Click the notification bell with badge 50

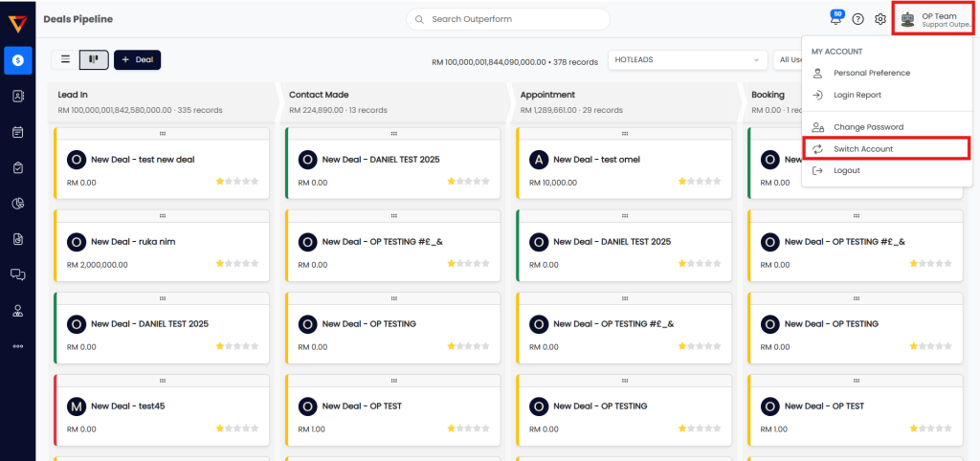click(x=835, y=19)
